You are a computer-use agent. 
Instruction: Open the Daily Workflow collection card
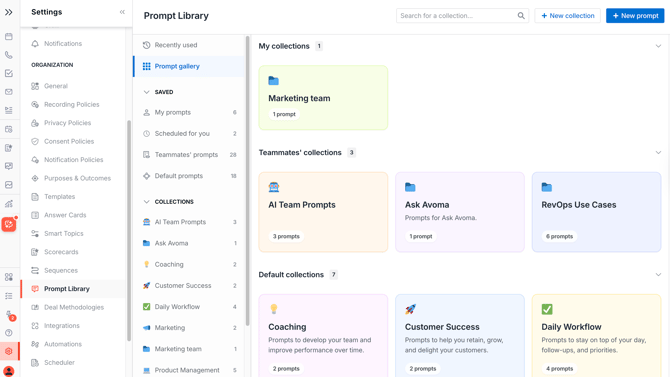coord(597,336)
